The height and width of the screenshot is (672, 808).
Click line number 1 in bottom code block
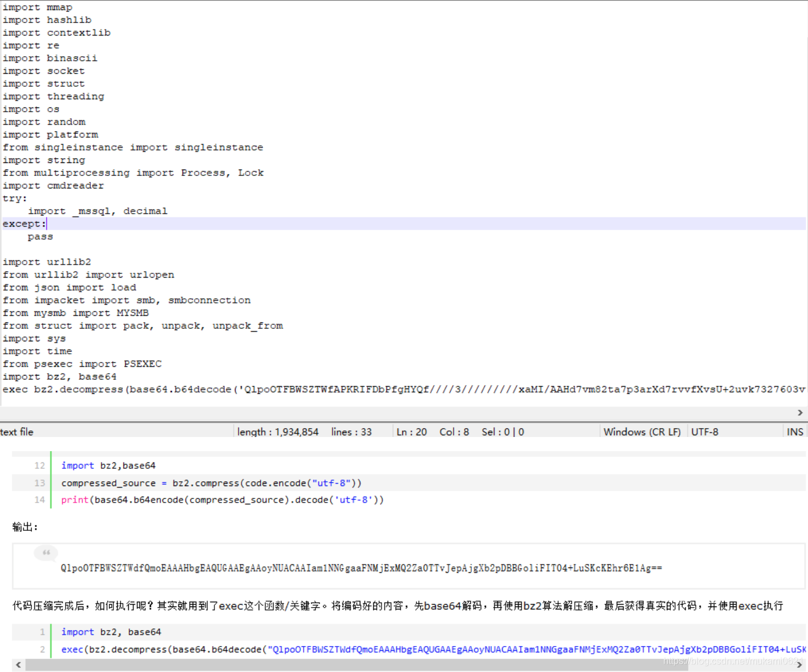(x=42, y=632)
